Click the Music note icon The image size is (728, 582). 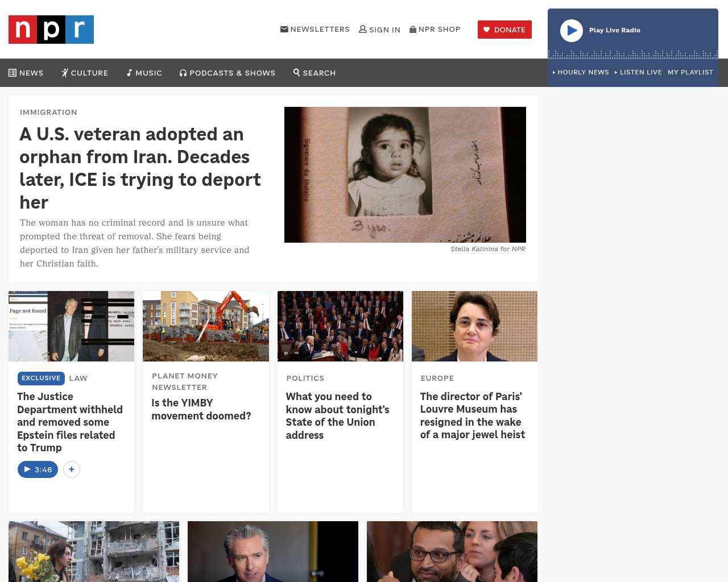[x=129, y=73]
